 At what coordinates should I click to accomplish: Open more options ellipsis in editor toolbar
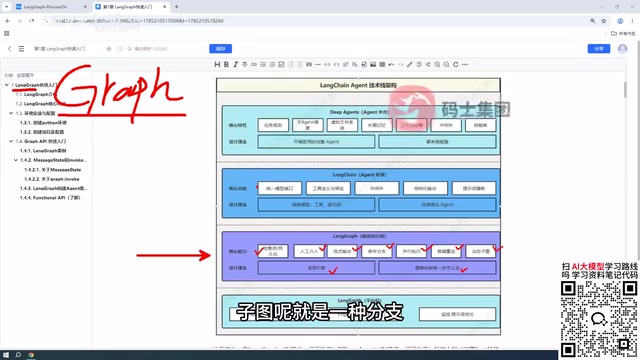coord(464,64)
